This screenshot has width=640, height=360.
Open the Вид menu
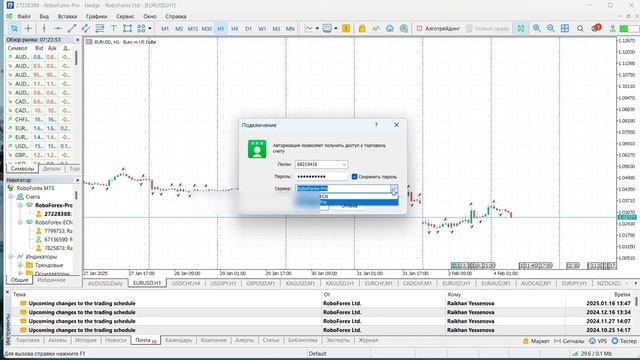(x=44, y=16)
